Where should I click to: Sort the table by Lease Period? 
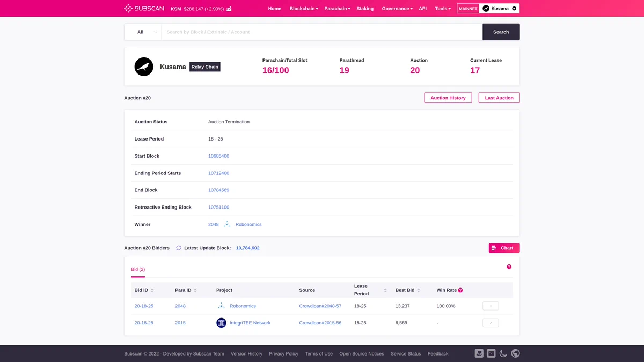point(385,290)
